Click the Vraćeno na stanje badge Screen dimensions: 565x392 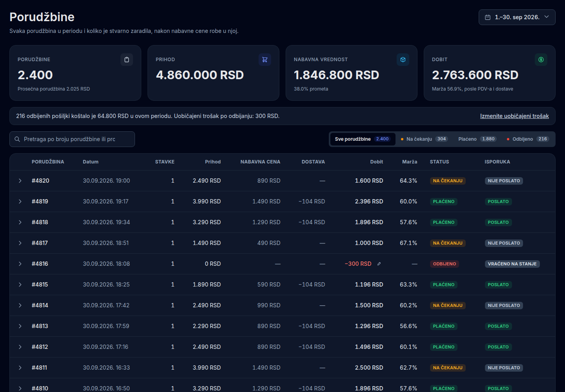click(512, 264)
